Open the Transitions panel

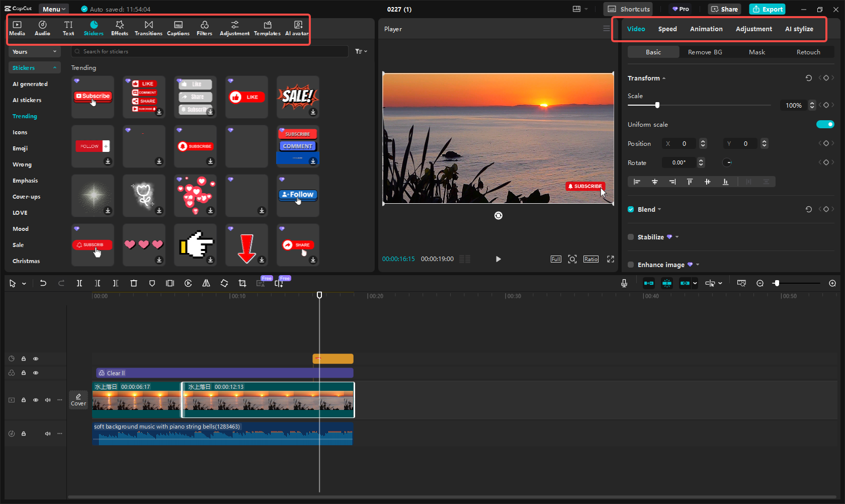point(148,28)
